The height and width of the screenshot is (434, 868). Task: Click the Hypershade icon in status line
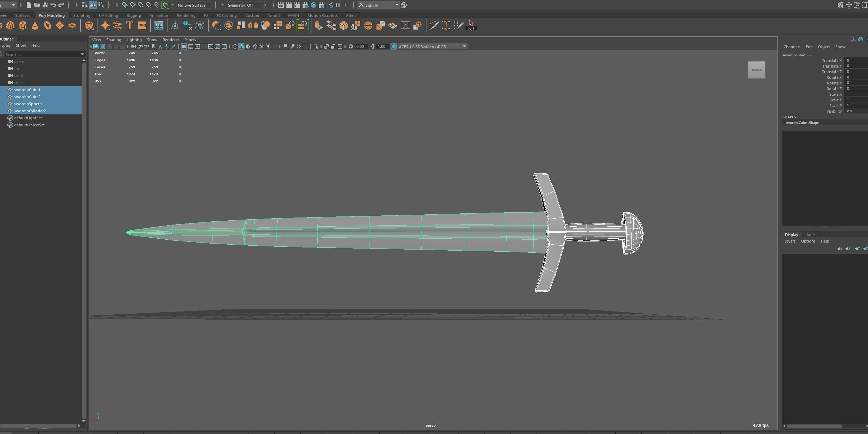pos(313,5)
